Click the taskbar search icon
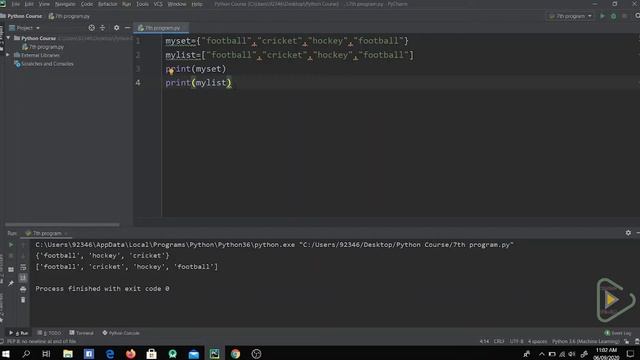Image resolution: width=640 pixels, height=360 pixels. pos(26,353)
